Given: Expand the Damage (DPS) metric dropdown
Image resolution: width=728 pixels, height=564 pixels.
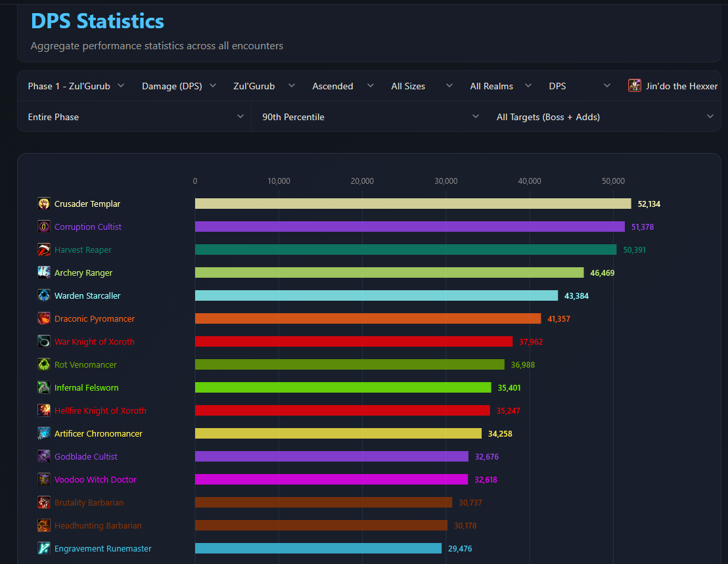Looking at the screenshot, I should click(x=179, y=86).
